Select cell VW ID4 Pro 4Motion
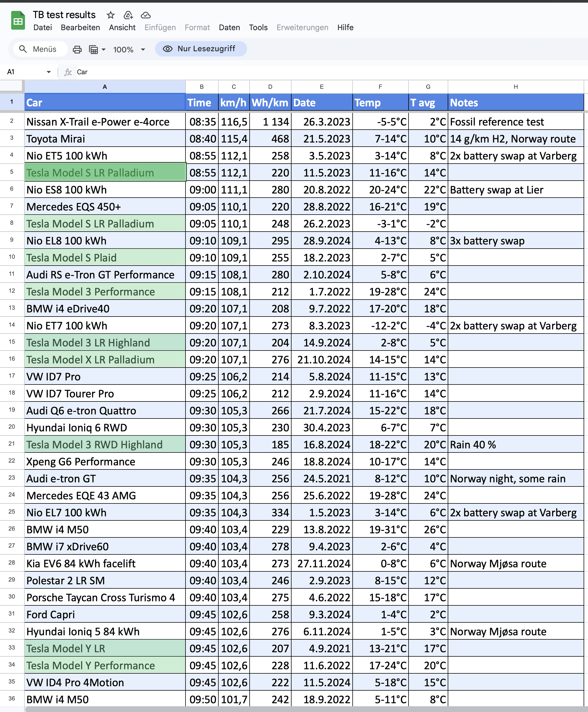588x712 pixels. 105,682
